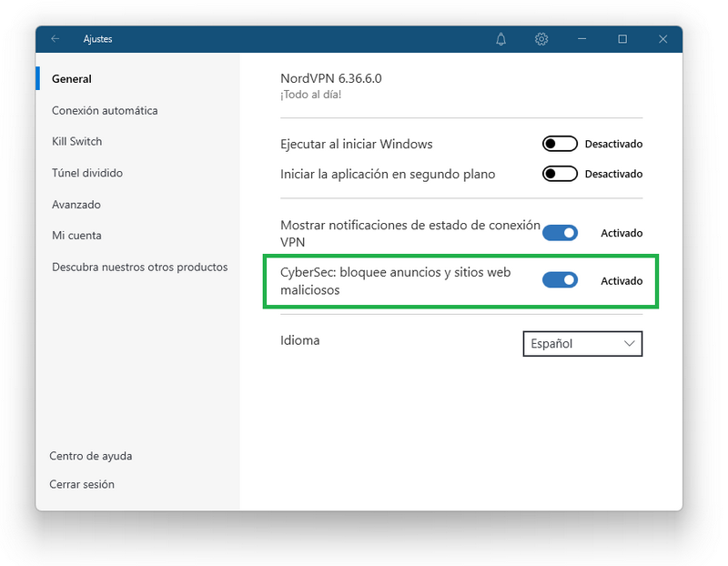The image size is (728, 566).
Task: Go to Kill Switch section
Action: coord(77,141)
